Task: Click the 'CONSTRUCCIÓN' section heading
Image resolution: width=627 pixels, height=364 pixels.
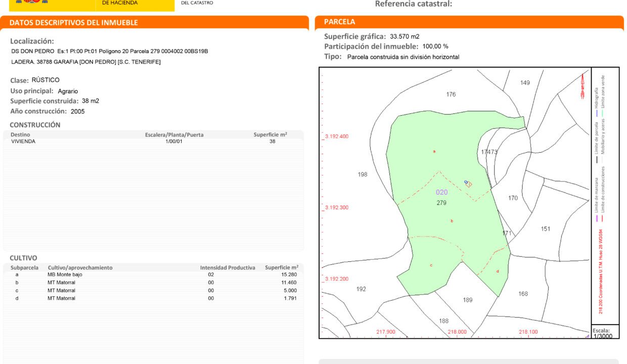Action: tap(35, 125)
